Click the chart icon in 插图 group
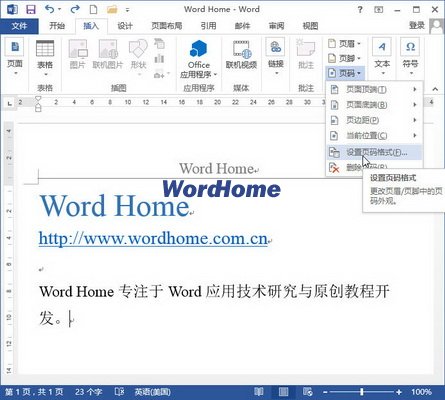This screenshot has width=445, height=400. (159, 58)
